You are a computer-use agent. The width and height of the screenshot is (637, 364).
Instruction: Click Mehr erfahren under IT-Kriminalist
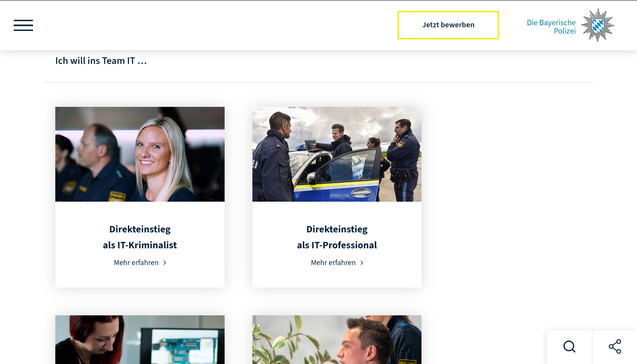(136, 263)
